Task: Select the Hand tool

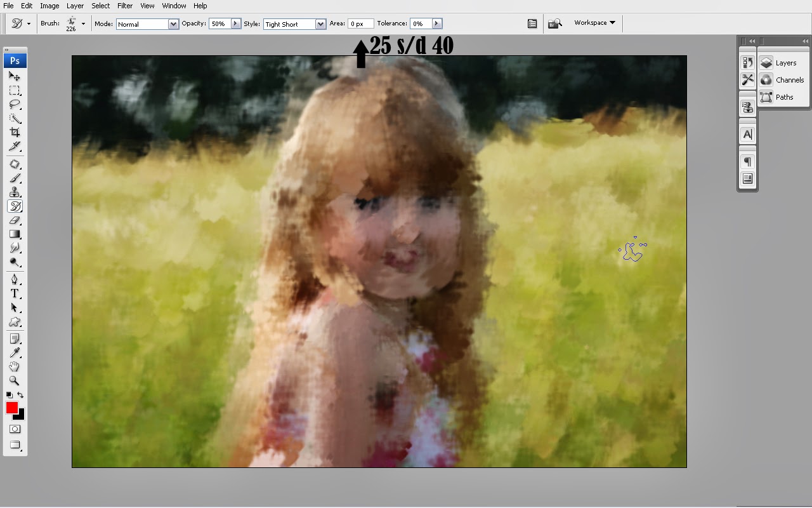Action: coord(15,367)
